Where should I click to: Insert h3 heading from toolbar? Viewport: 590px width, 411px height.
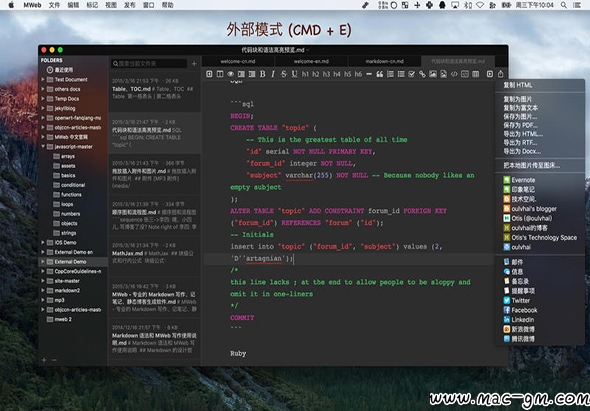[x=326, y=74]
